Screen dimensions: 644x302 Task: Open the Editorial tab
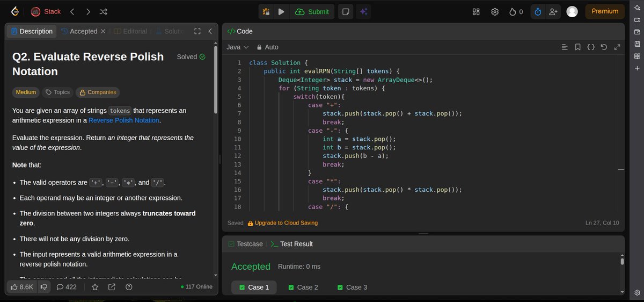[x=130, y=31]
